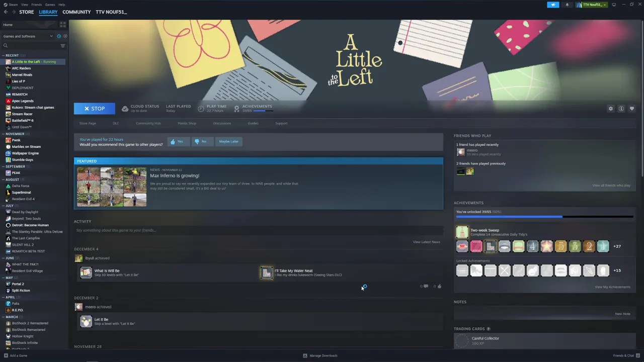This screenshot has height=362, width=644.
Task: Click View all friends who play
Action: [x=611, y=186]
